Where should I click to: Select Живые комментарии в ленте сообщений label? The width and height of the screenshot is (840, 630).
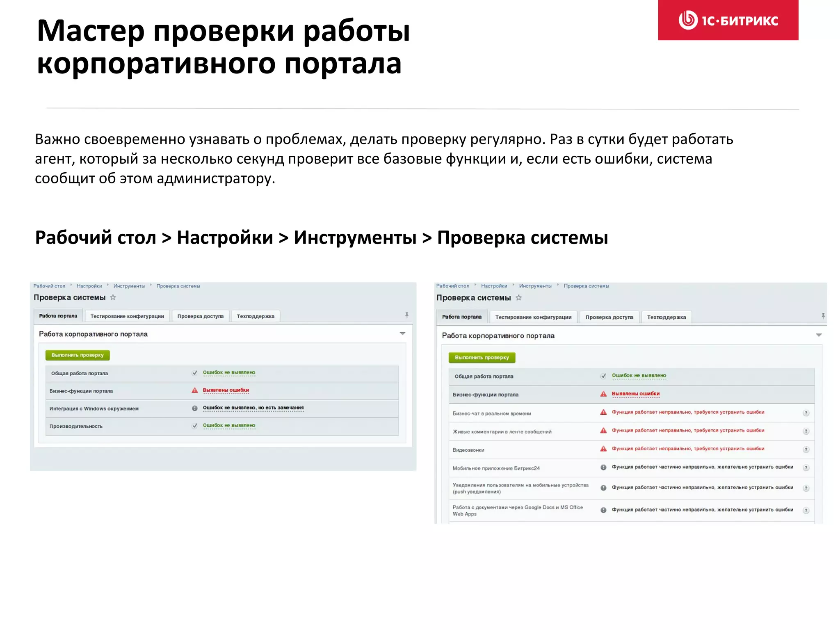(x=502, y=431)
